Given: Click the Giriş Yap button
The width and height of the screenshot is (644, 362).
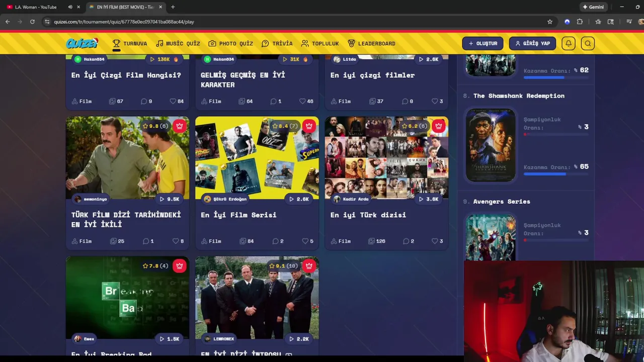Looking at the screenshot, I should coord(532,43).
